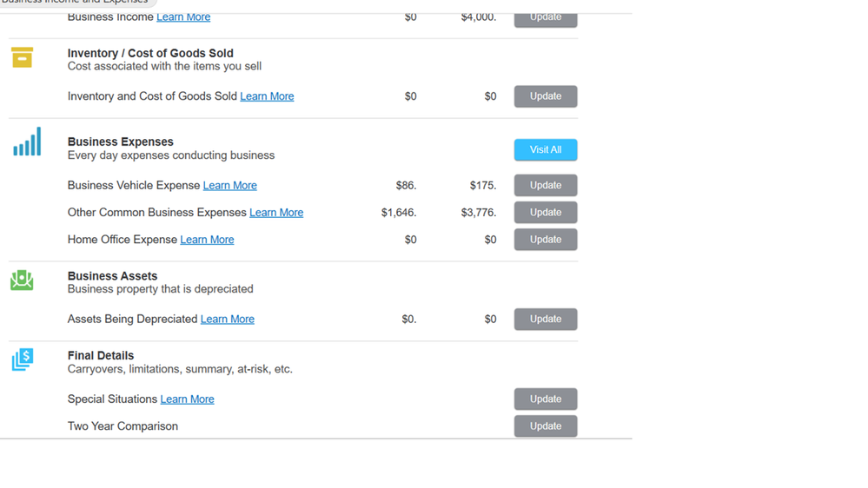Image resolution: width=868 pixels, height=488 pixels.
Task: Click the Business Expenses bar chart icon
Action: click(27, 142)
